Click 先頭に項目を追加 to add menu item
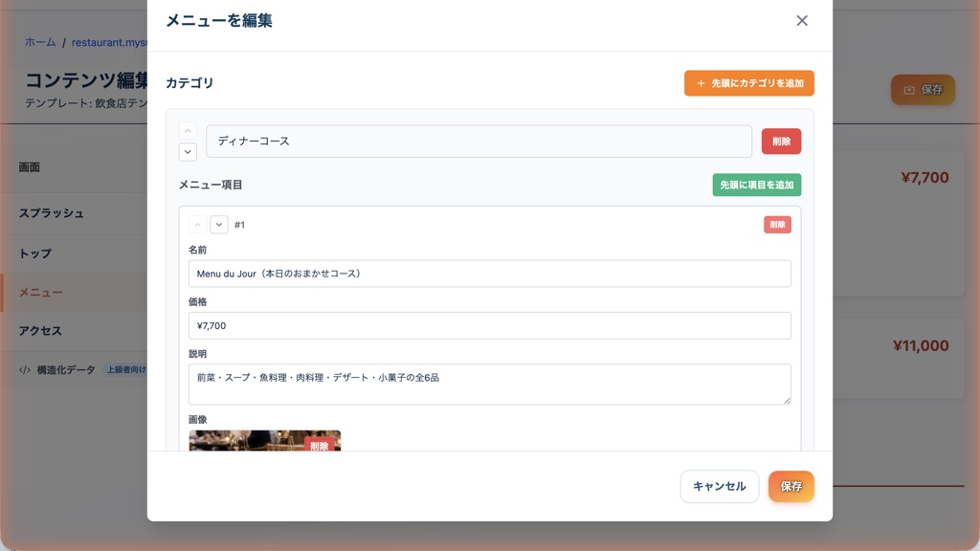This screenshot has width=980, height=551. tap(757, 185)
